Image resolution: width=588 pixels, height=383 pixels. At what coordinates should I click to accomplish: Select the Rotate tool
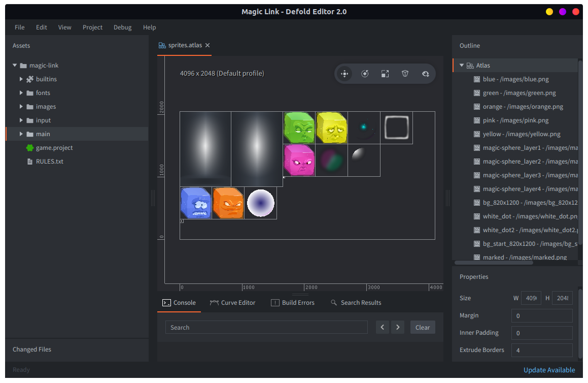[x=365, y=74]
